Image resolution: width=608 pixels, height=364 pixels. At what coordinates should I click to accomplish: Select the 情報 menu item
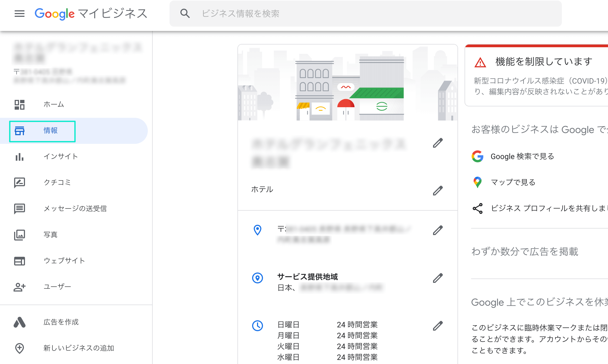74,131
